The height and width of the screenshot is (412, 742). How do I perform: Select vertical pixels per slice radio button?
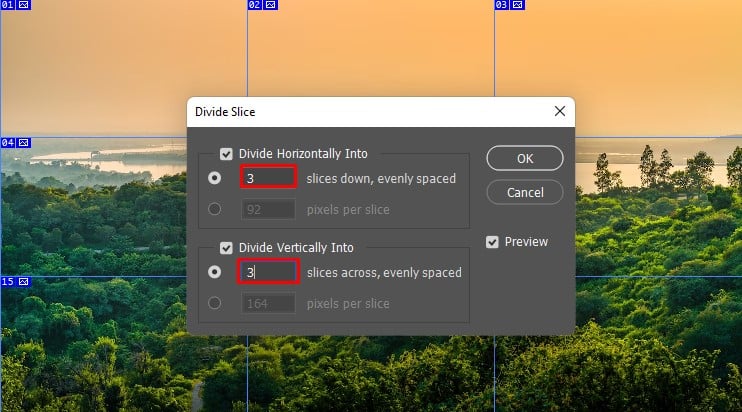click(214, 303)
